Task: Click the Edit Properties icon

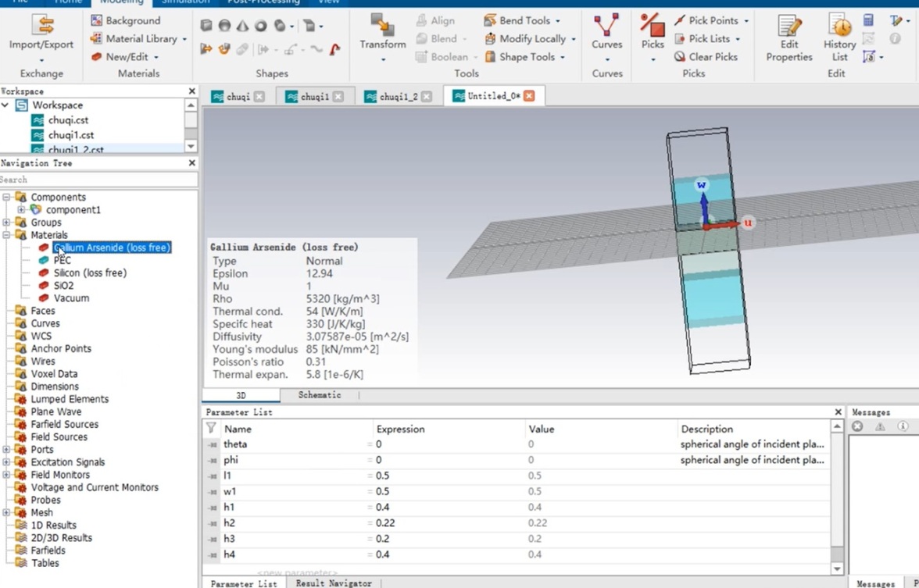Action: click(x=788, y=26)
